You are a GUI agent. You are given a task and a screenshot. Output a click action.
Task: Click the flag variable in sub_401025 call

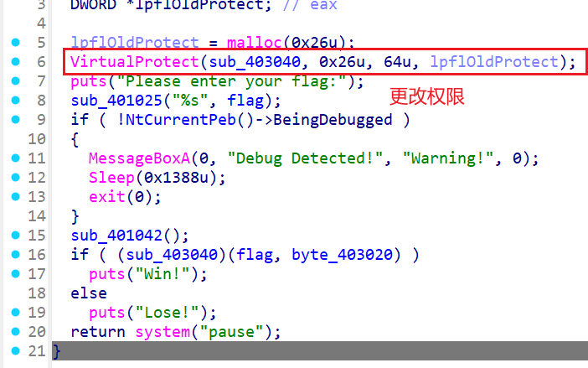click(x=245, y=101)
